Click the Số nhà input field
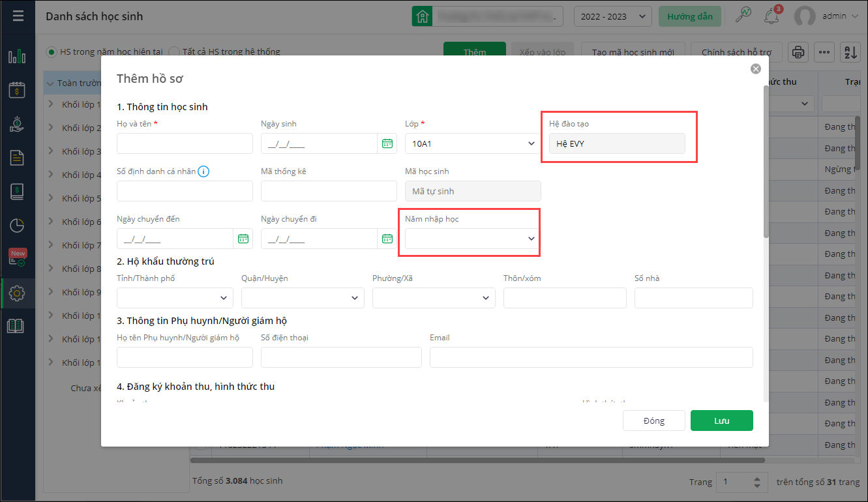The height and width of the screenshot is (502, 868). click(x=694, y=297)
